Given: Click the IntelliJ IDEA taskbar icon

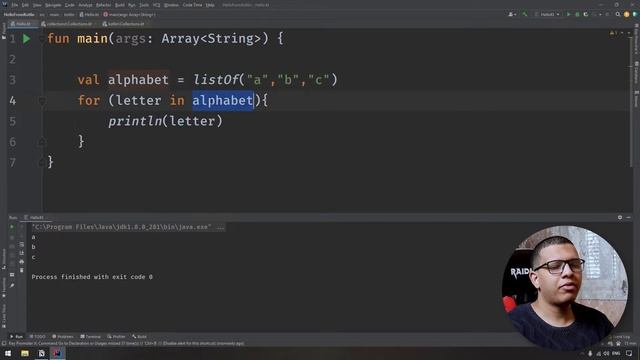Looking at the screenshot, I should (x=57, y=353).
